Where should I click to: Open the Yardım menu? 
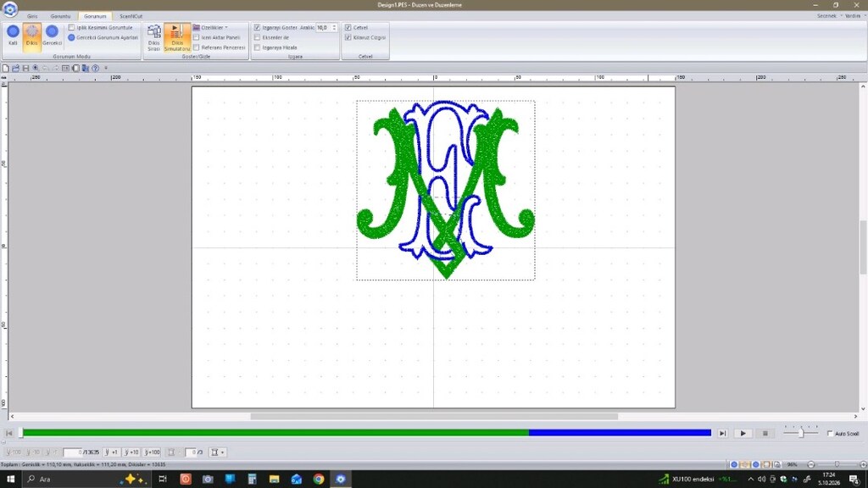coord(853,15)
